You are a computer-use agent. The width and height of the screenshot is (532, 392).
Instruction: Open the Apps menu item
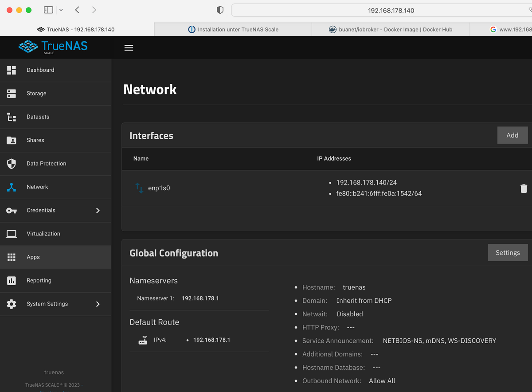click(x=33, y=257)
